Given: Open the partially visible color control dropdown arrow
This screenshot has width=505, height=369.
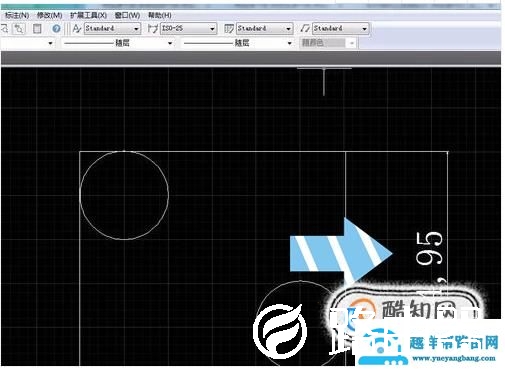Looking at the screenshot, I should (50, 43).
